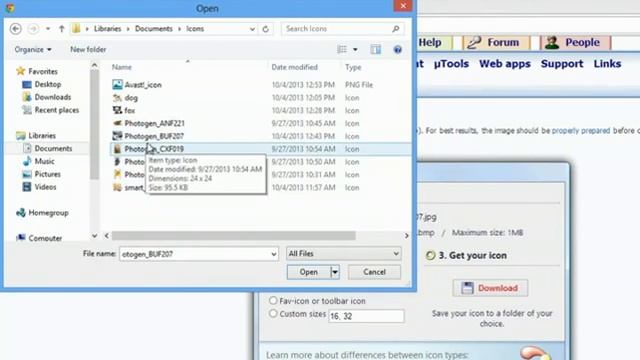Click the Search Icons field
The image size is (640, 360).
337,29
